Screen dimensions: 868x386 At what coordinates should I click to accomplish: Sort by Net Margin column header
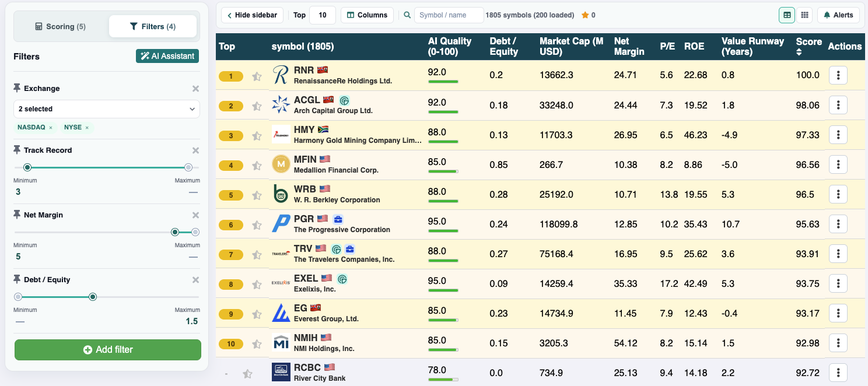pyautogui.click(x=629, y=46)
